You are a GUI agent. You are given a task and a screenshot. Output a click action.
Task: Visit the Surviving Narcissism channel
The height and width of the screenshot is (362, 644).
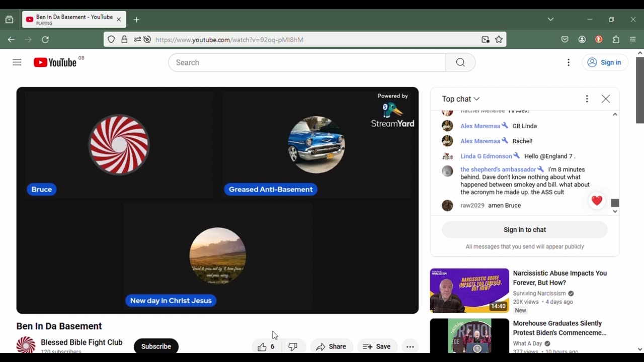pyautogui.click(x=539, y=293)
